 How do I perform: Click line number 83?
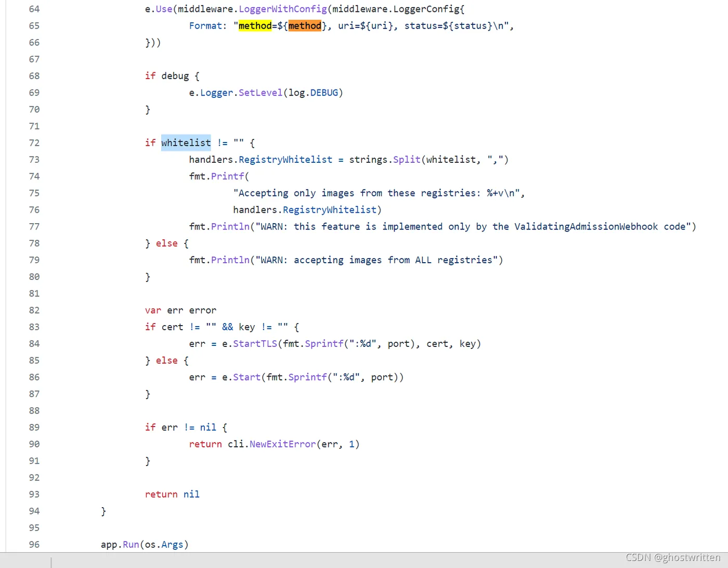coord(34,327)
